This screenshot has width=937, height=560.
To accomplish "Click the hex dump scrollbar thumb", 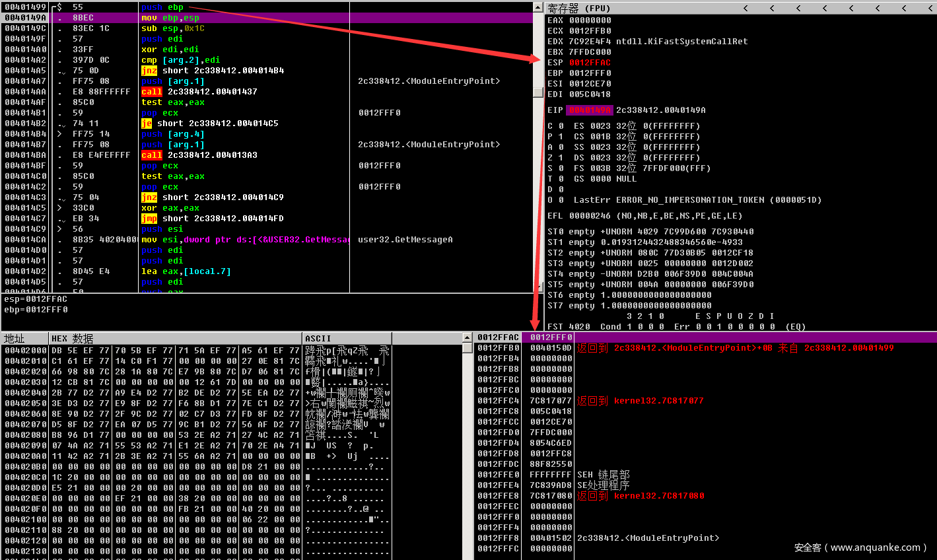I will pyautogui.click(x=468, y=348).
